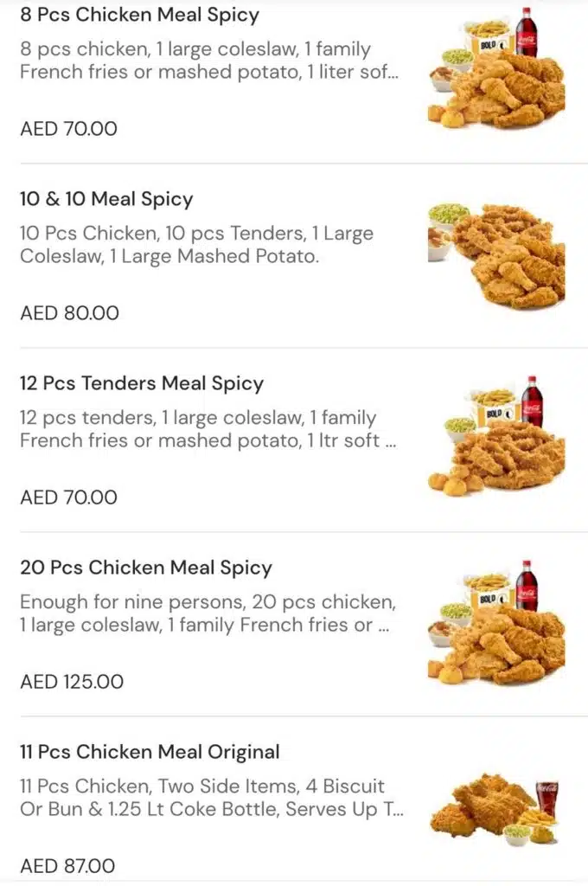
Task: Select the 11 Pcs Chicken Meal Original title
Action: click(x=150, y=752)
